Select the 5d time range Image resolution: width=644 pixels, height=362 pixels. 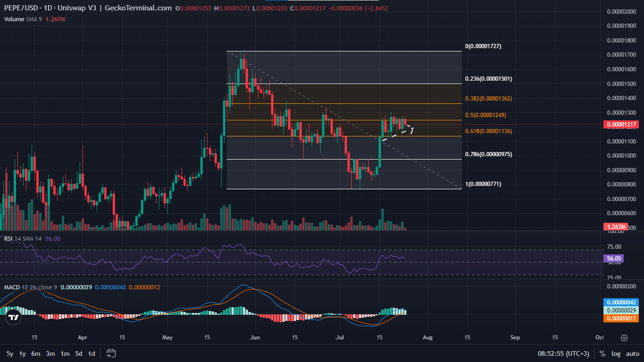(x=79, y=354)
